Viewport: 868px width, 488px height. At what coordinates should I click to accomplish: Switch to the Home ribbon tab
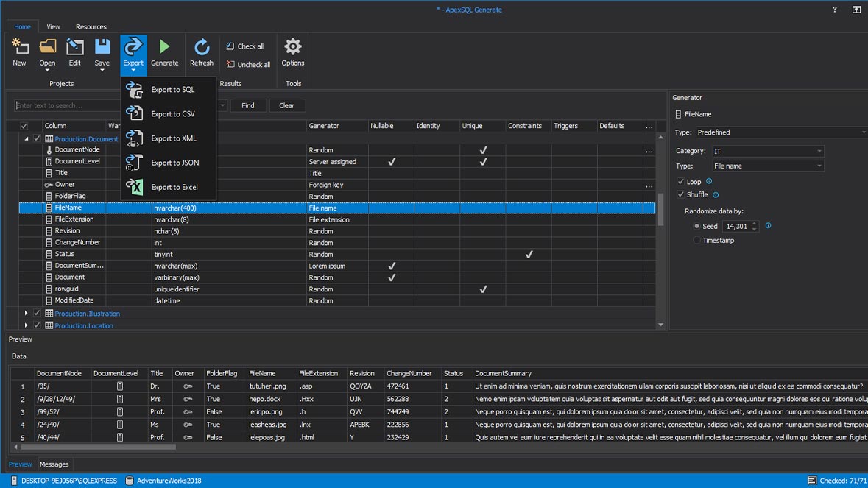pos(22,26)
